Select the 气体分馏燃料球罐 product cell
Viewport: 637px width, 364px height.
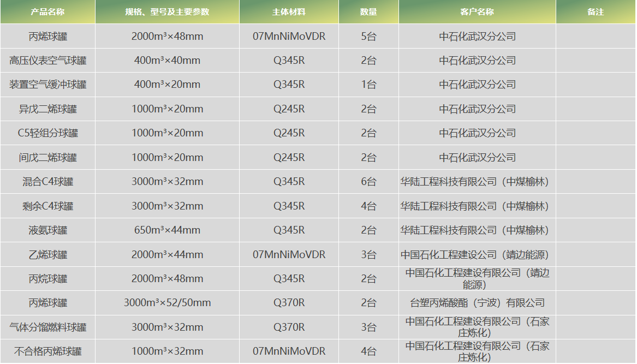coord(47,327)
